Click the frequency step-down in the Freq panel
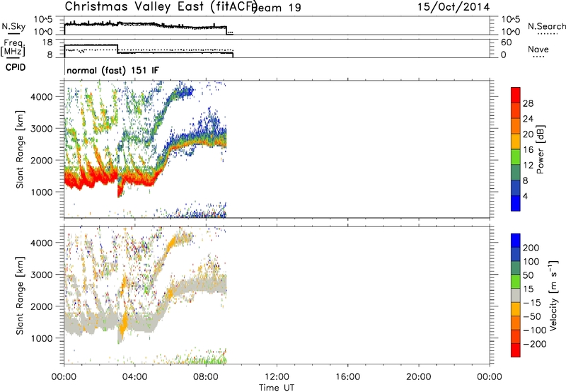566x392 pixels. pyautogui.click(x=117, y=49)
